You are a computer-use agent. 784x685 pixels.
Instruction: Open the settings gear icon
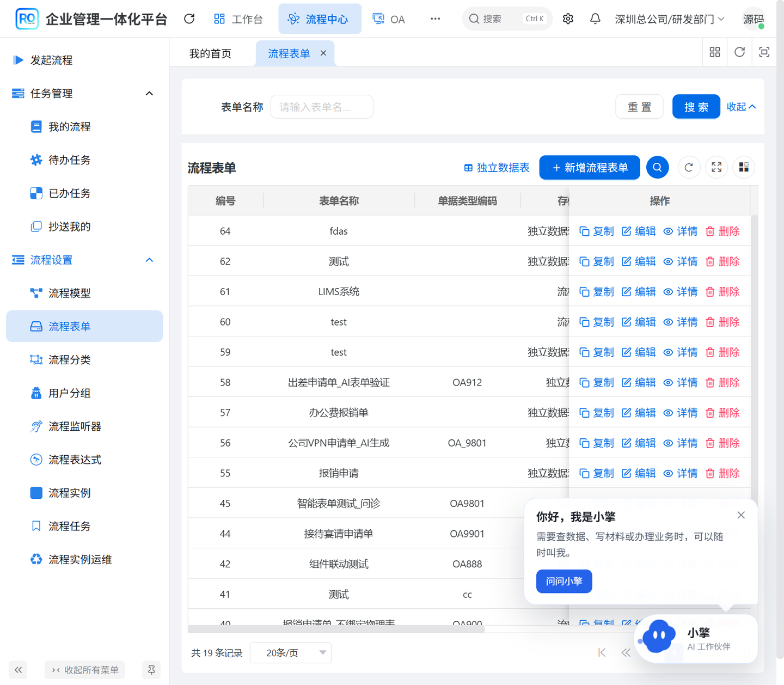coord(568,19)
